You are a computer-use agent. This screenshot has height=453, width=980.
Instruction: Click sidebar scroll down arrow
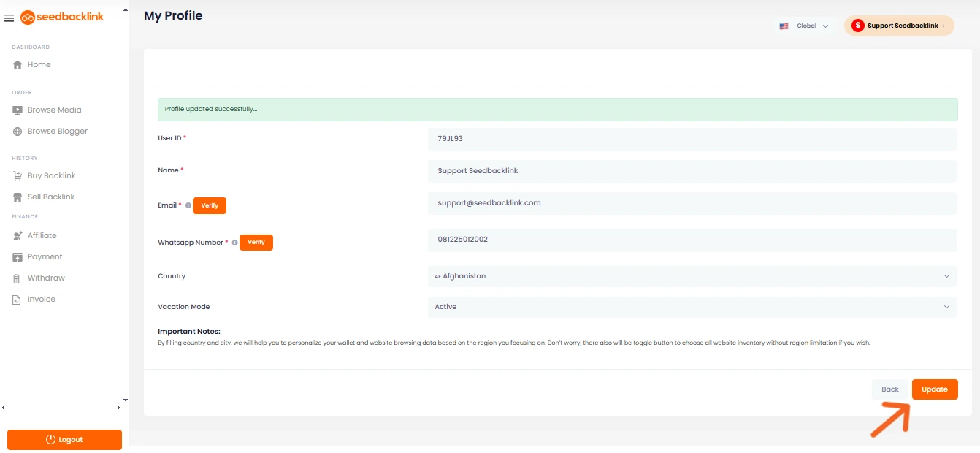point(125,400)
